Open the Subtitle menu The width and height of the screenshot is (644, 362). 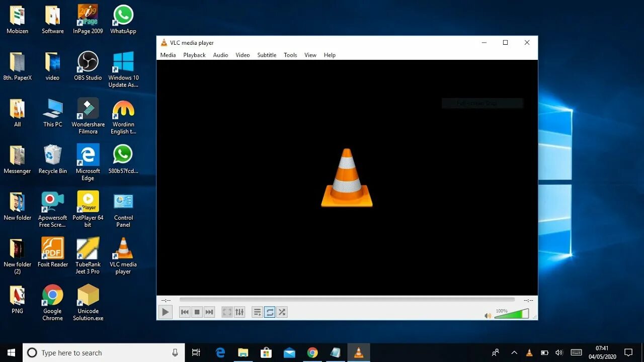click(267, 55)
